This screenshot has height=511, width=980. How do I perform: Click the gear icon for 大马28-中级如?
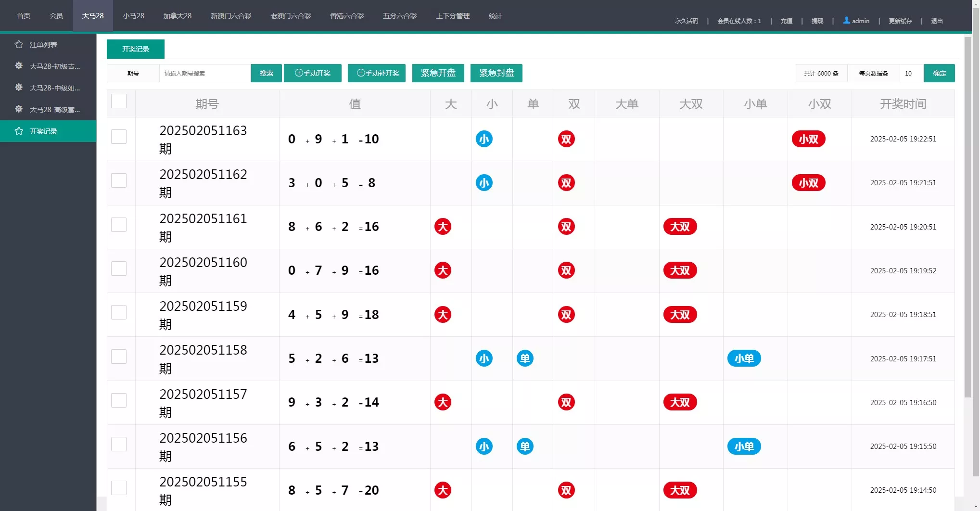coord(19,88)
